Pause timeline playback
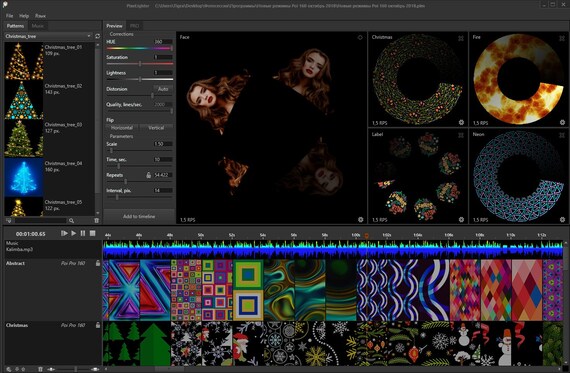570x373 pixels. pos(83,233)
